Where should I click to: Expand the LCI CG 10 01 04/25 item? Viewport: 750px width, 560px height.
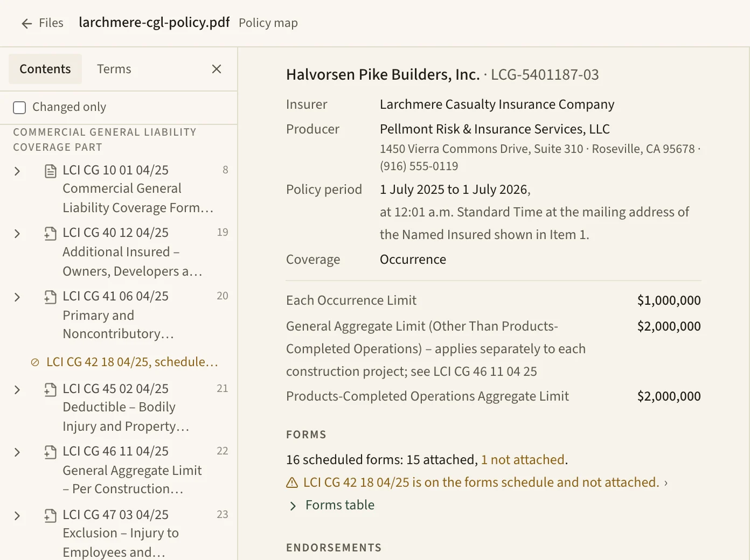tap(17, 171)
